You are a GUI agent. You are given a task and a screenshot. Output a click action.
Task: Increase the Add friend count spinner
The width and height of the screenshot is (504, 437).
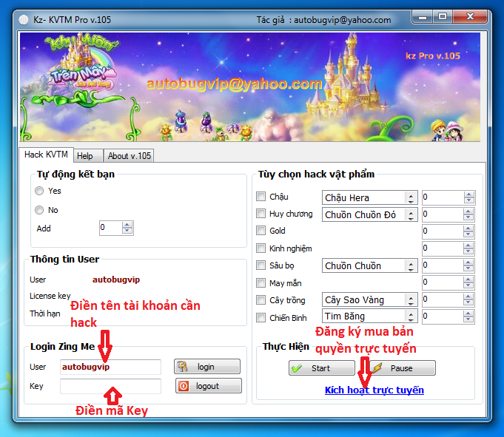tap(127, 225)
